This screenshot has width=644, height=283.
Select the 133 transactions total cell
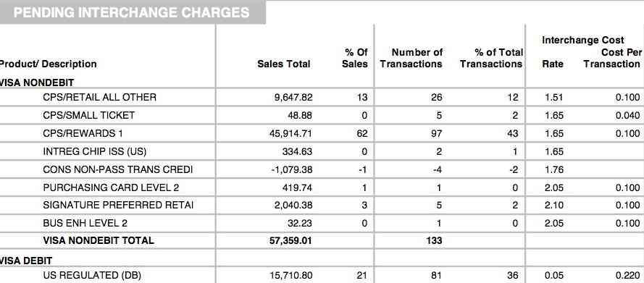point(435,240)
